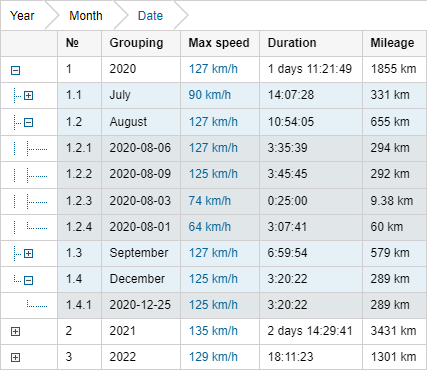Open the 74 km/h link for 2020-08-03

click(210, 201)
